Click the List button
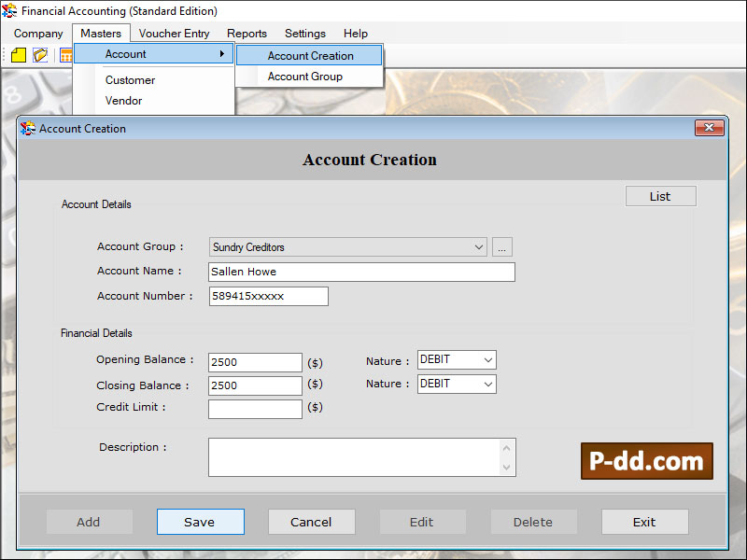The height and width of the screenshot is (560, 747). [660, 196]
